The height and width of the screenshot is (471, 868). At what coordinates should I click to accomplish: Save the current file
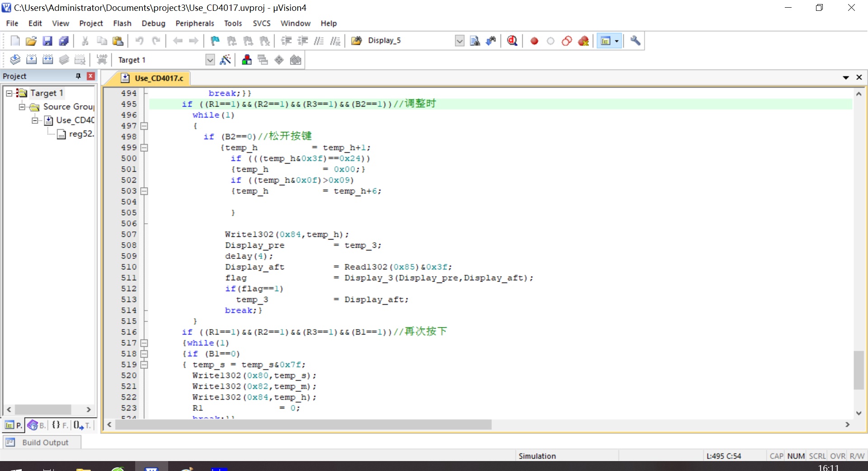click(x=47, y=41)
